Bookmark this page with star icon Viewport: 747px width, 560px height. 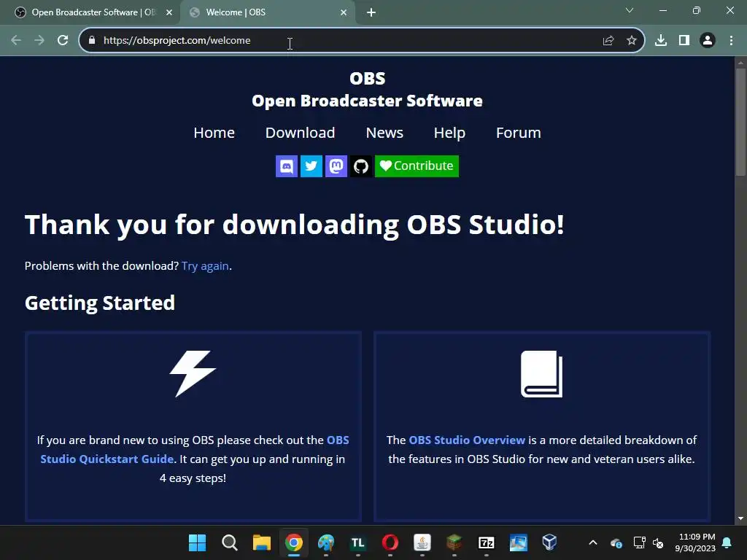632,41
